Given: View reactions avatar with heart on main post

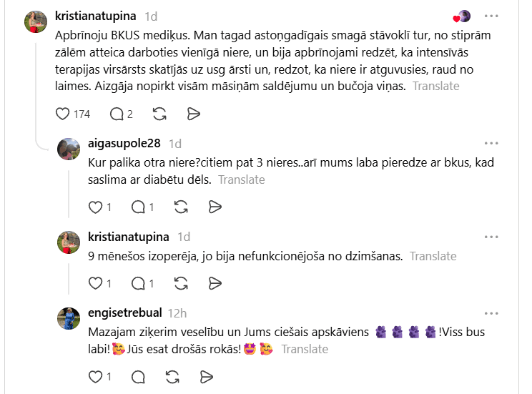Looking at the screenshot, I should (462, 16).
